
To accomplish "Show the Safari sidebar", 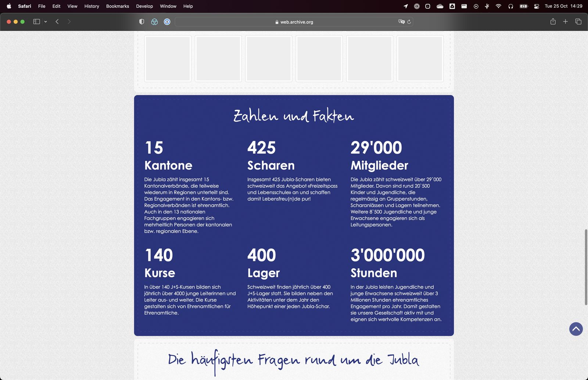I will coord(36,22).
